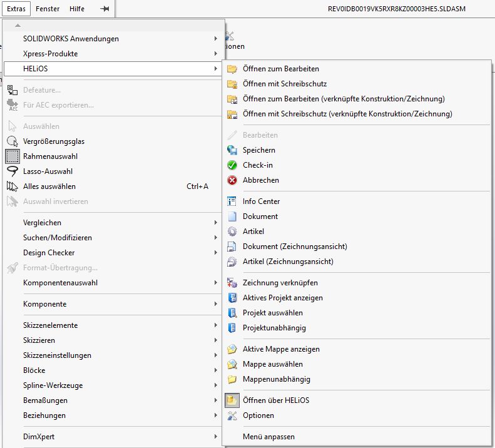Open Beziehungen submenu entry

[x=113, y=415]
